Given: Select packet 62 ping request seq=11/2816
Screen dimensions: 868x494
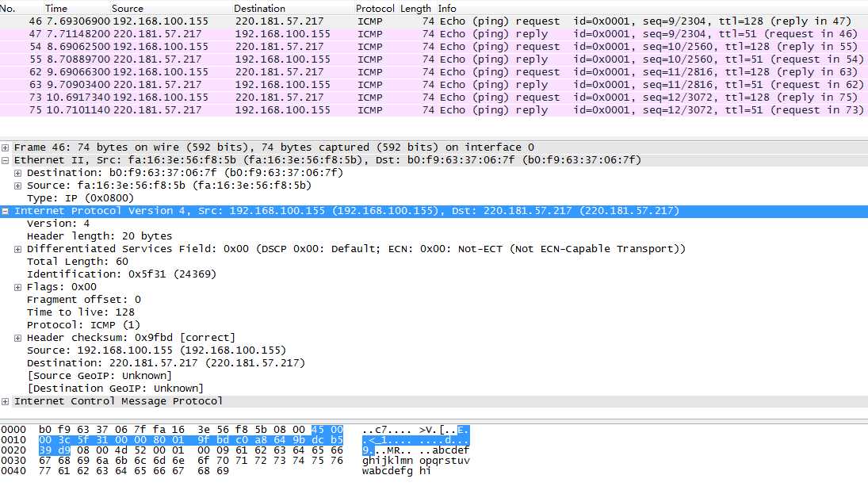Looking at the screenshot, I should point(434,72).
